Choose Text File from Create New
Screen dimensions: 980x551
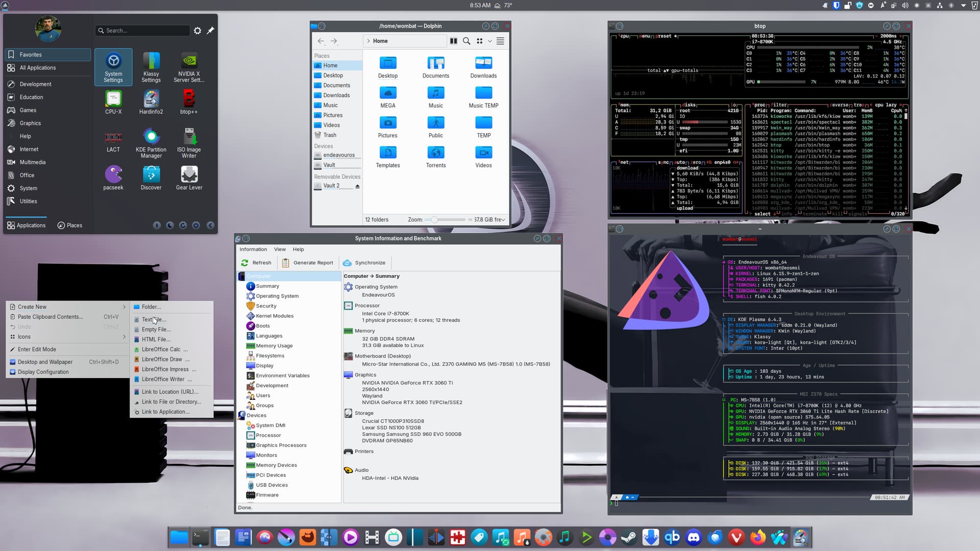pos(154,319)
